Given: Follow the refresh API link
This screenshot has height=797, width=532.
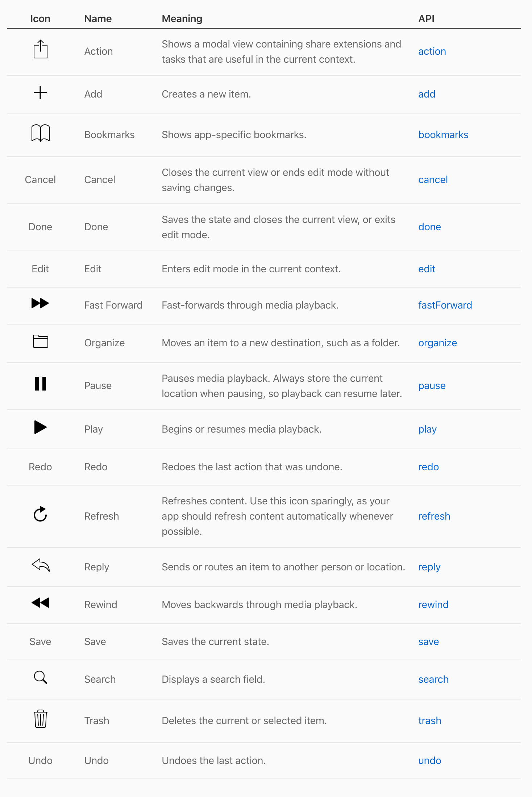Looking at the screenshot, I should point(434,516).
